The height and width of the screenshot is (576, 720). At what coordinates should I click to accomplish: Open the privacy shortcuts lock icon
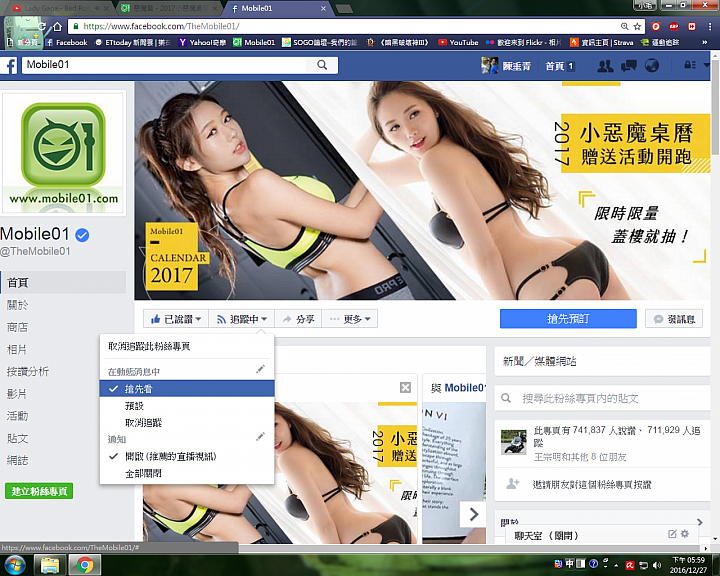(x=690, y=65)
